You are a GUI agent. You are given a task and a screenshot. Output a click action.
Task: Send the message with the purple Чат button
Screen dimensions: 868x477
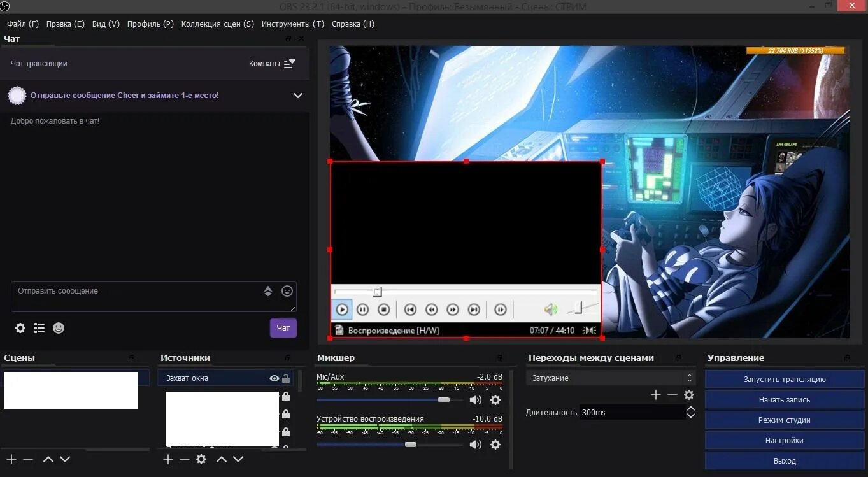coord(283,328)
